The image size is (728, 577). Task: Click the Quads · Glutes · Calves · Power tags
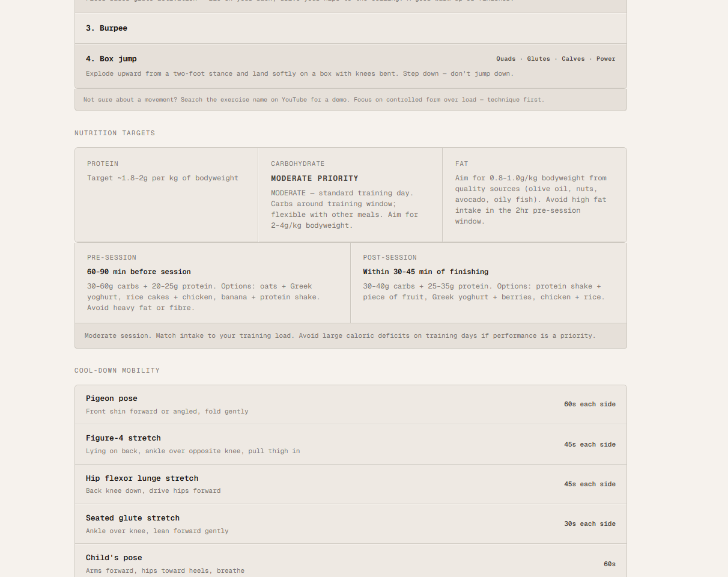pyautogui.click(x=556, y=59)
